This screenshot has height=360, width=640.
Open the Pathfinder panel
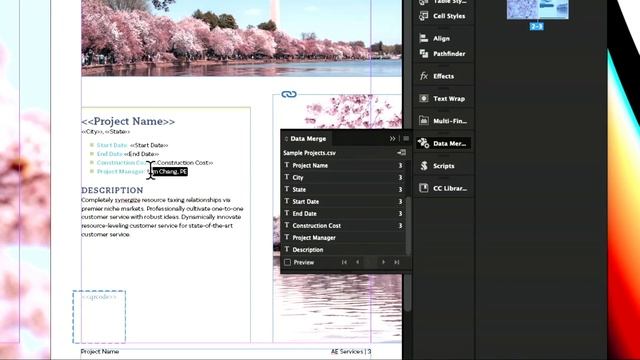click(443, 53)
